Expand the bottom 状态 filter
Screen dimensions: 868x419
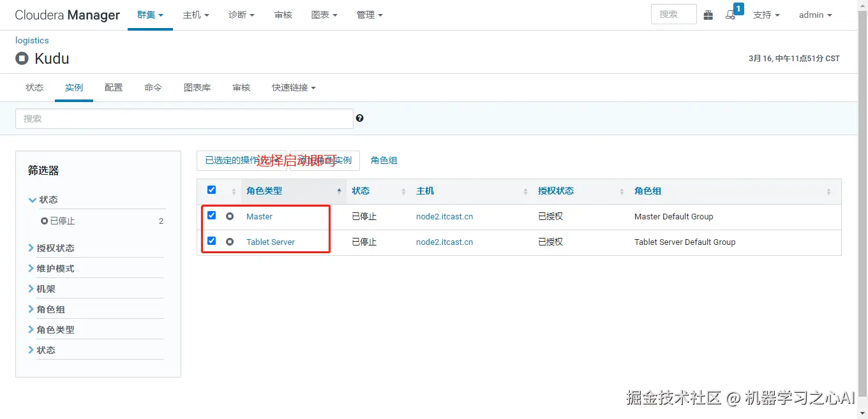click(41, 350)
